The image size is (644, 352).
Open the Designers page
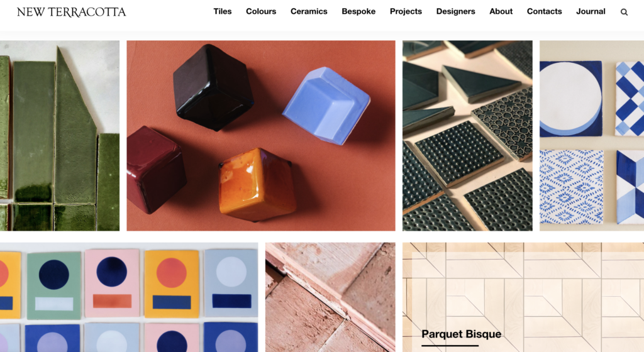pos(455,11)
